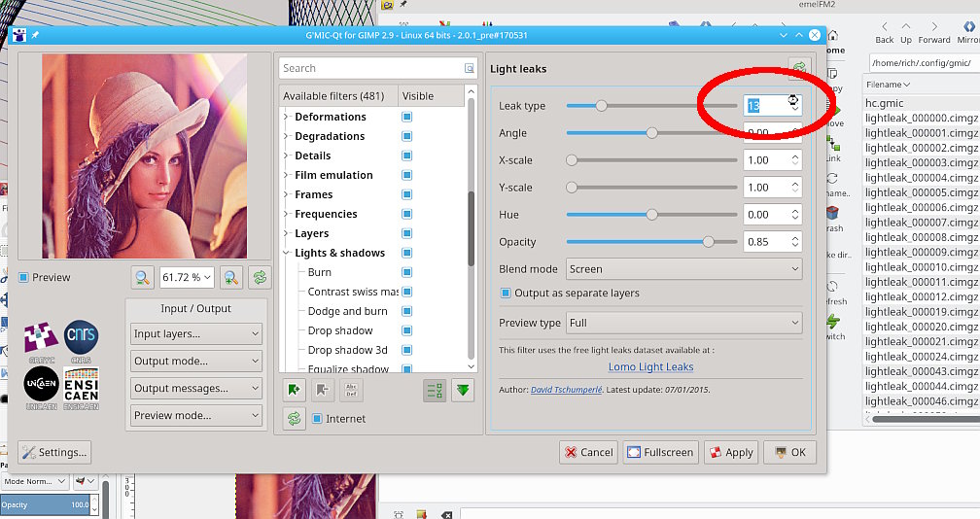
Task: Click the reset zoom refresh icon
Action: pyautogui.click(x=260, y=277)
